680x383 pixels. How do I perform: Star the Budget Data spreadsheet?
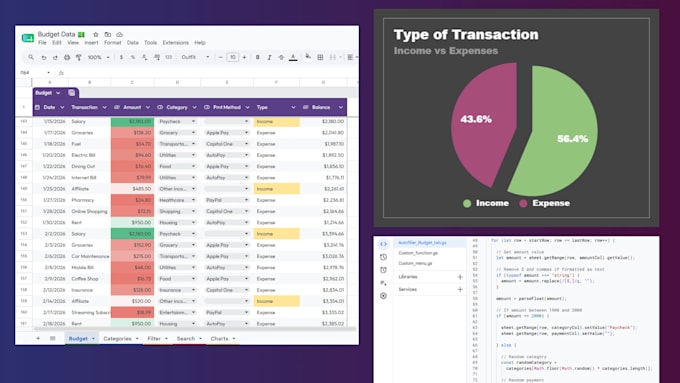95,34
